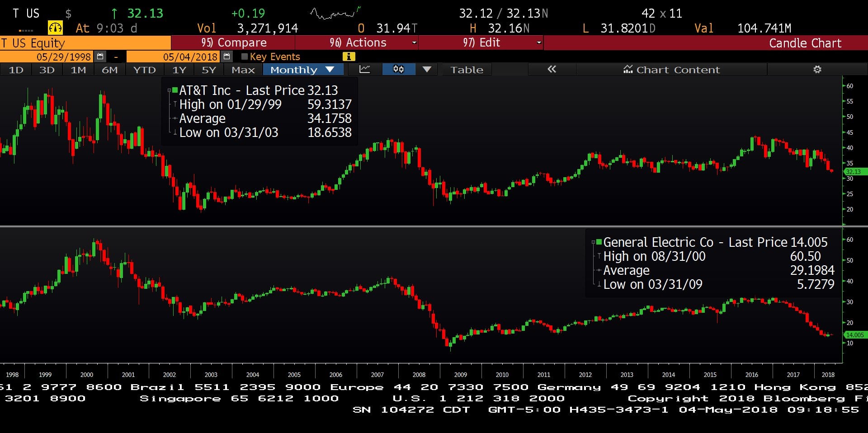Open the end date calendar picker
Image resolution: width=868 pixels, height=433 pixels.
coord(227,56)
